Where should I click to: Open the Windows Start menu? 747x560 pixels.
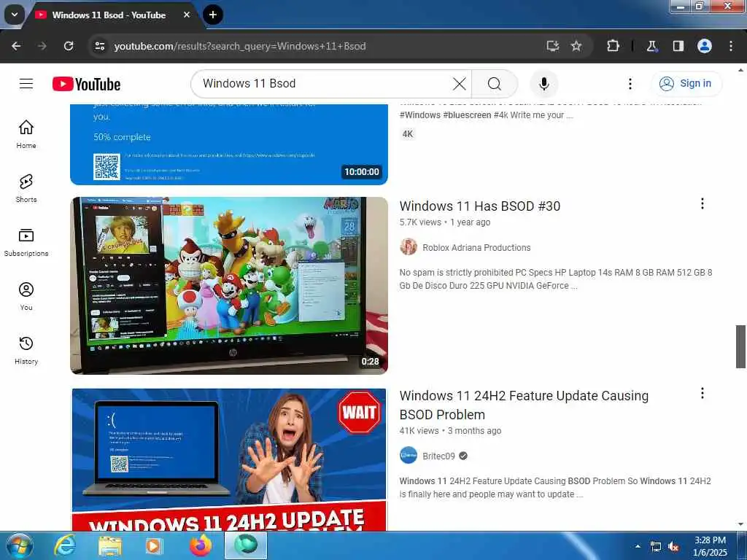click(20, 545)
